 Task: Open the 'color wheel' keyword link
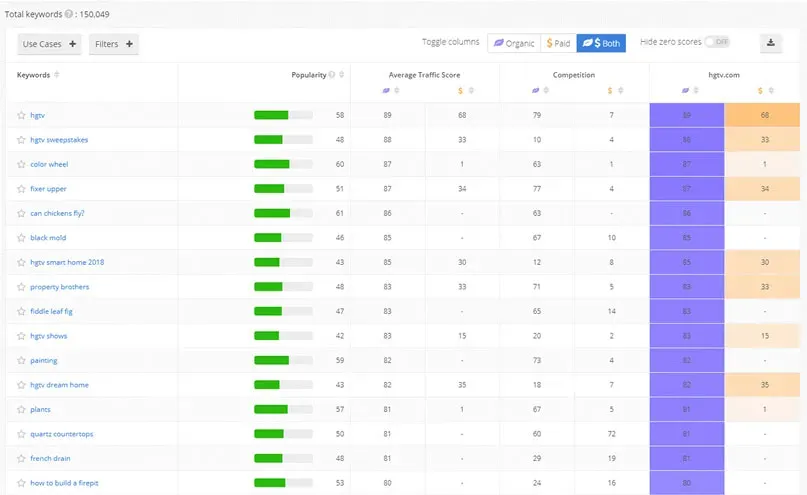point(49,165)
